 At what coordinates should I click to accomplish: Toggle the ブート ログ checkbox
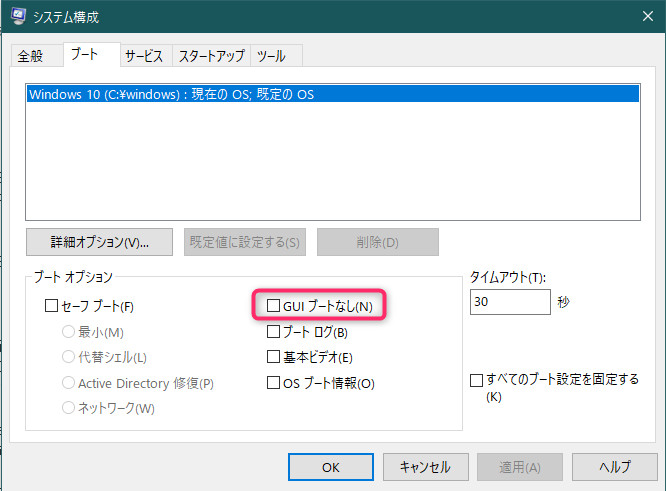tap(275, 332)
